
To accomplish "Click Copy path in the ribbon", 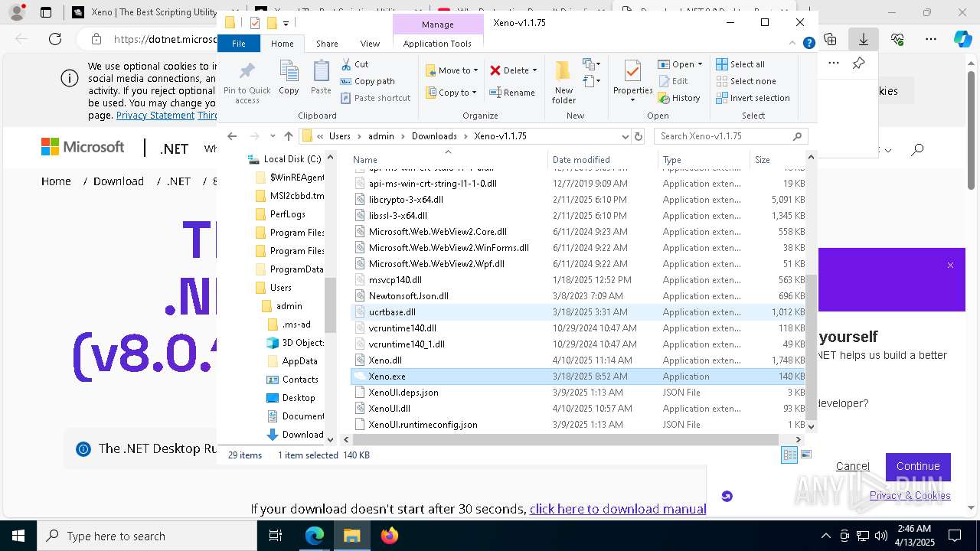I will point(367,81).
